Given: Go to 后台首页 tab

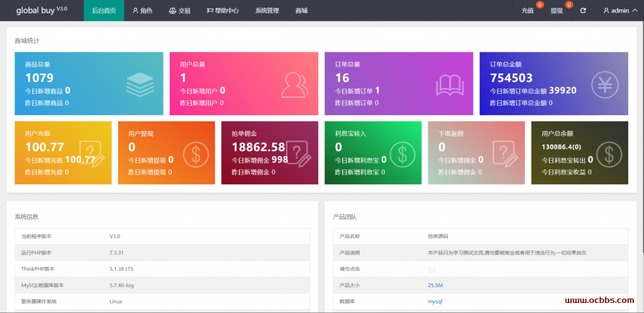Looking at the screenshot, I should [x=104, y=11].
